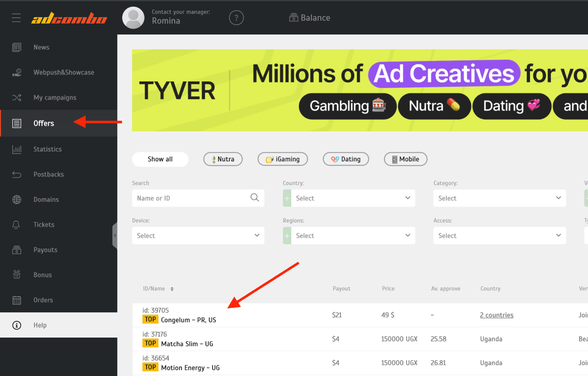
Task: Open the Motion Energy – UG offer
Action: click(191, 368)
